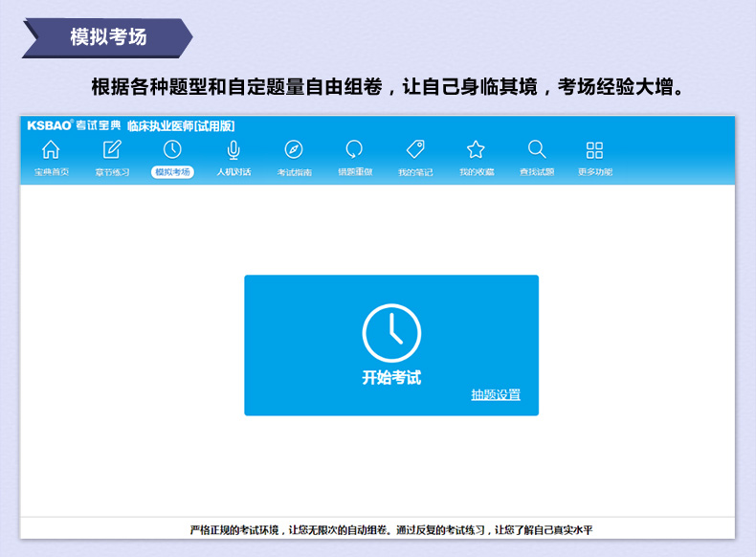The width and height of the screenshot is (756, 557).
Task: Click the 模拟考场 banner heading at the top
Action: point(108,37)
